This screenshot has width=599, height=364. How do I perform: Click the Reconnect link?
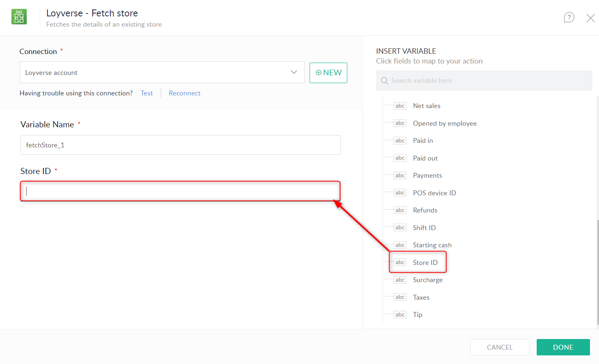[184, 93]
